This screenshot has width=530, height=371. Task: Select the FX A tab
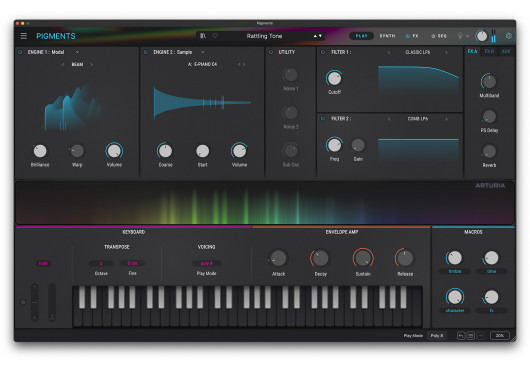[472, 51]
